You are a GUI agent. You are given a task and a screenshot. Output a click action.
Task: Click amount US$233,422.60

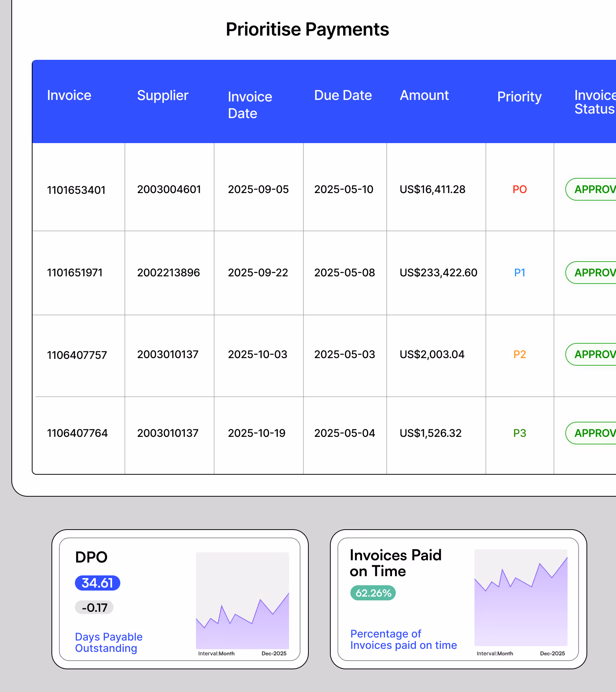click(x=439, y=273)
